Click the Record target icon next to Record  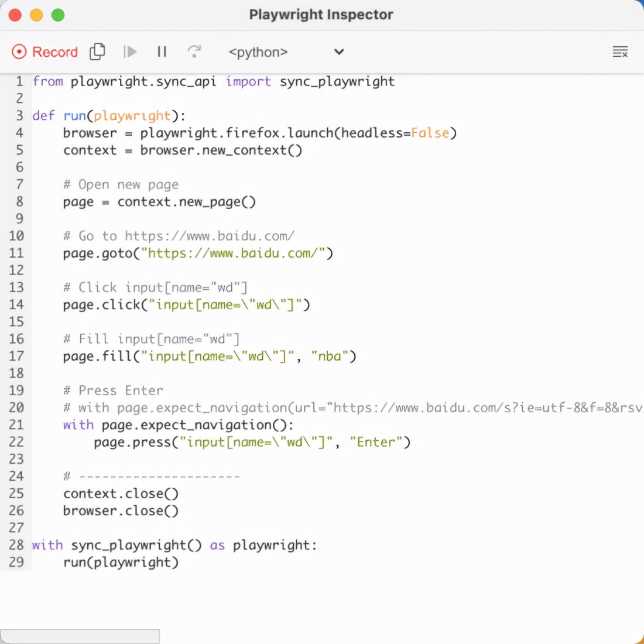click(x=19, y=52)
